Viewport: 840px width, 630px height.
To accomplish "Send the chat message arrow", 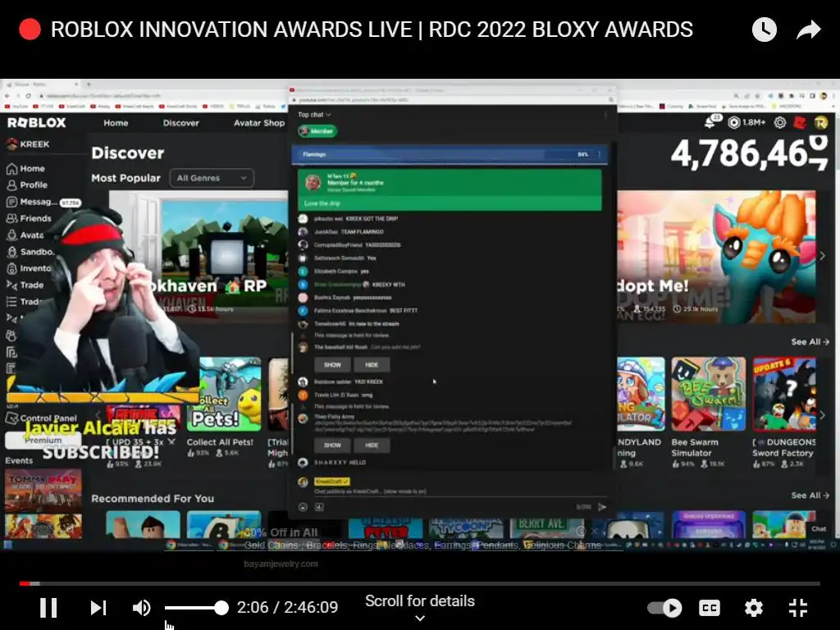I will tap(602, 507).
